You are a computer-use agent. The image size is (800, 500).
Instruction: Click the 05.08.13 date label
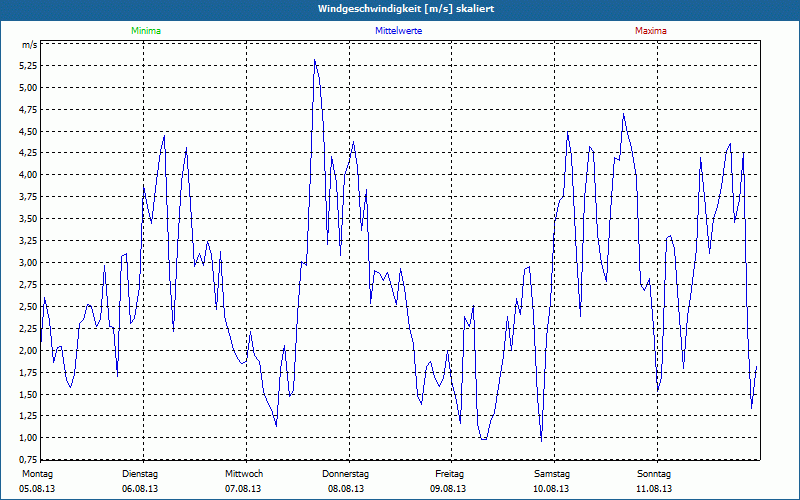click(37, 489)
